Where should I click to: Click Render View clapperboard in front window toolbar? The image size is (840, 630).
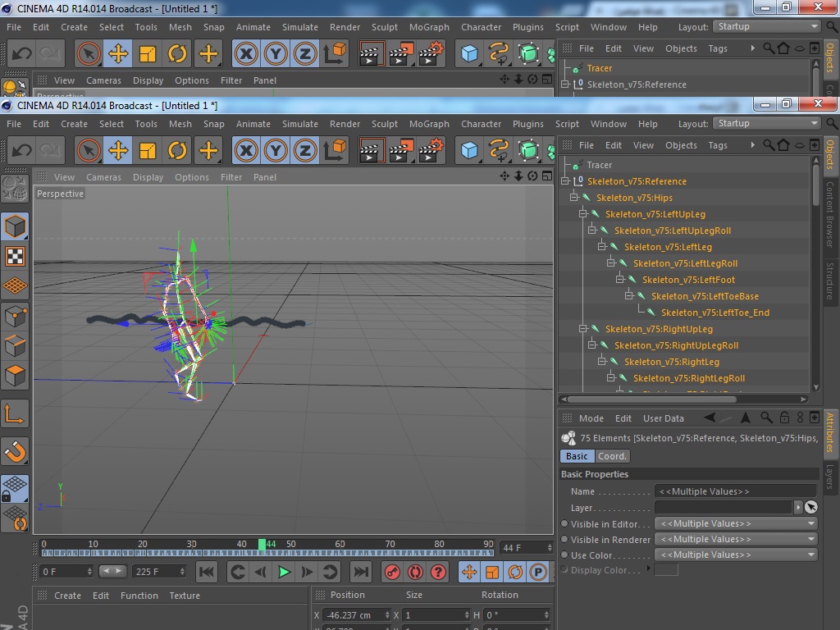point(371,151)
